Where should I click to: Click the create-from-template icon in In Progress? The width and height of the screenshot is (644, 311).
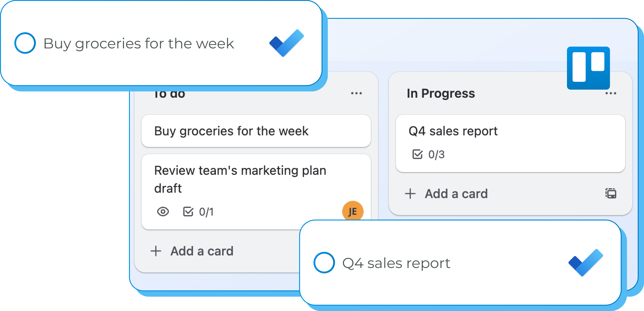(x=610, y=193)
